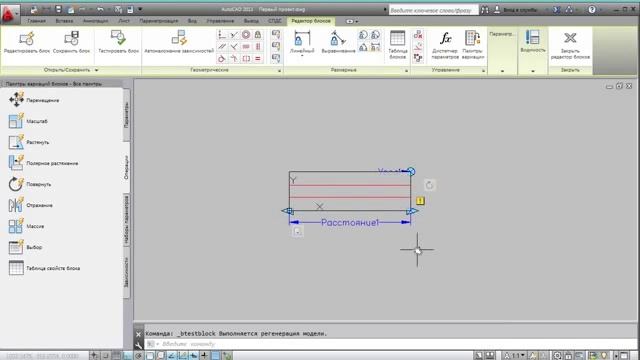Select the Parallel geometric constraint
The height and width of the screenshot is (360, 640).
pos(222,47)
